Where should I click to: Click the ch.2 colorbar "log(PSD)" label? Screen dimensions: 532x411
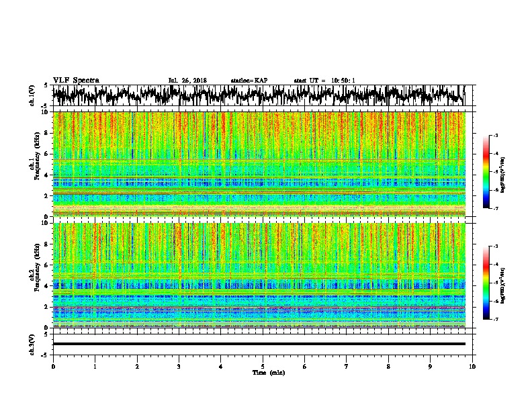[x=502, y=285]
